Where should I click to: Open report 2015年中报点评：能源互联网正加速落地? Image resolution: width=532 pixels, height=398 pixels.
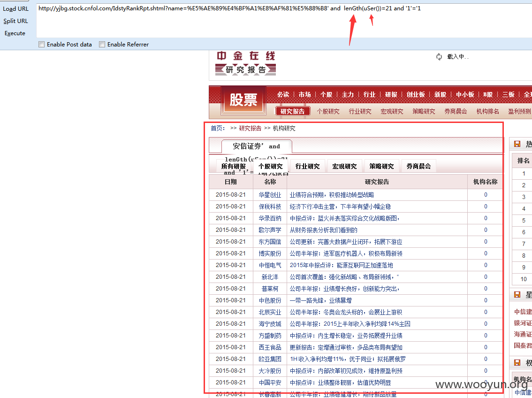(x=342, y=265)
